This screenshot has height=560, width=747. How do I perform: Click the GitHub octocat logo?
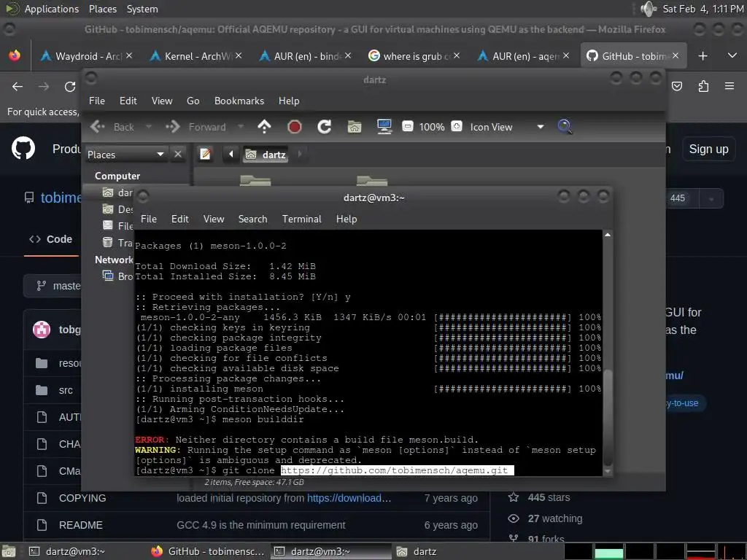point(23,148)
